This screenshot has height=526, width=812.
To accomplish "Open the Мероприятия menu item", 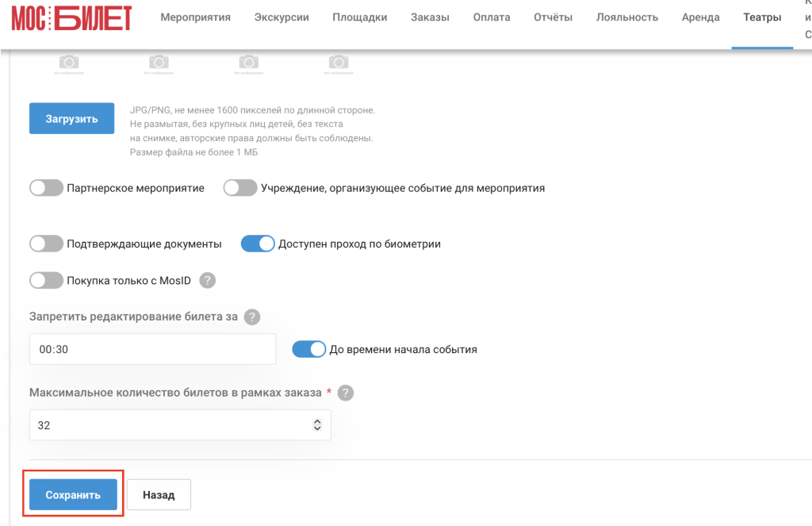I will click(195, 17).
